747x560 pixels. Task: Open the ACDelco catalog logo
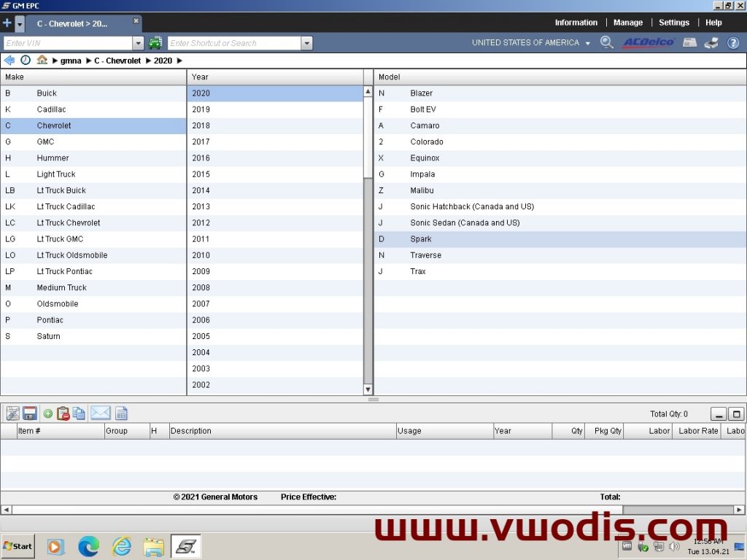point(649,42)
